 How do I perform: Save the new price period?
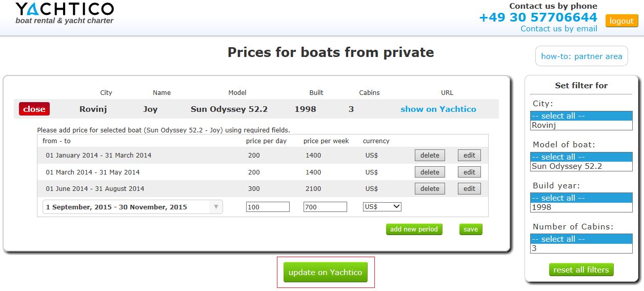tap(470, 229)
